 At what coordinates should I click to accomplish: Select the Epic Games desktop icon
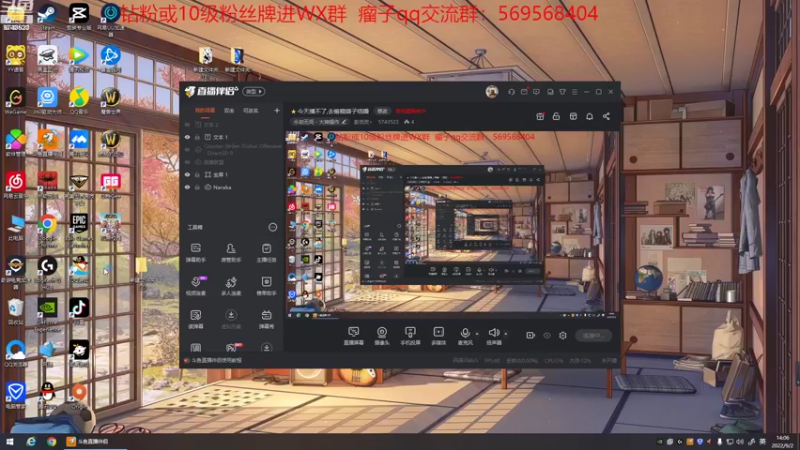79,228
